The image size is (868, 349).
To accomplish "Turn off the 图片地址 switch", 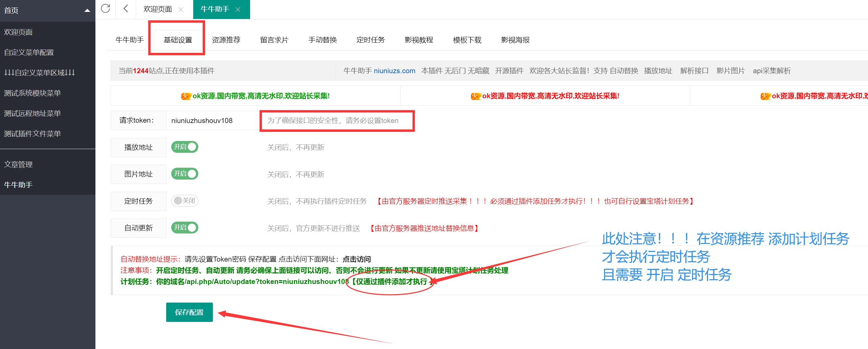I will pos(184,174).
